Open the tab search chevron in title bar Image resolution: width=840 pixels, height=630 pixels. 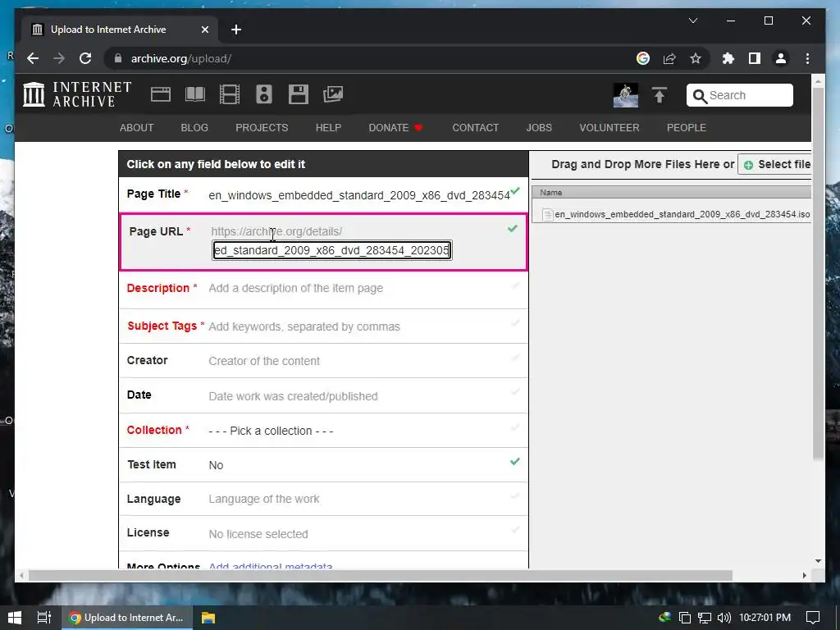(692, 21)
